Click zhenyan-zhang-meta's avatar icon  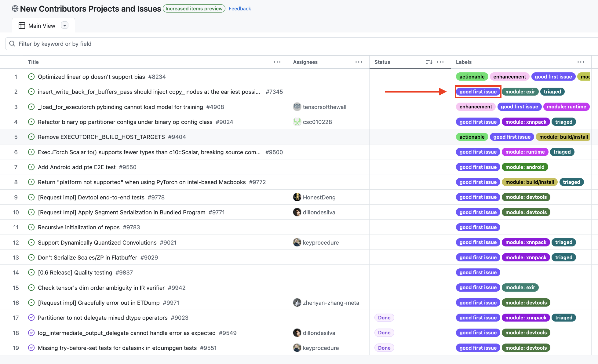[x=297, y=303]
